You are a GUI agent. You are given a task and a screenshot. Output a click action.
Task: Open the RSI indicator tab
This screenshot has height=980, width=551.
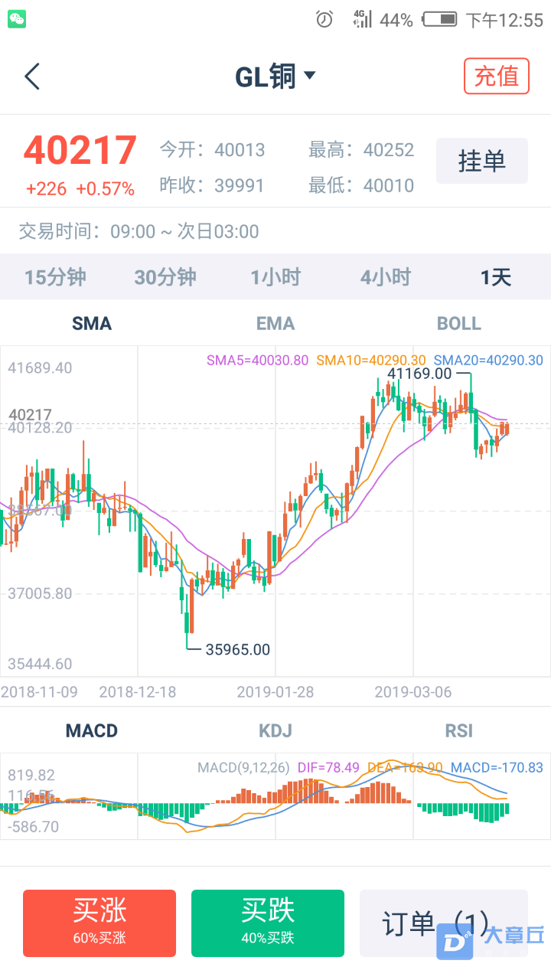pos(459,731)
